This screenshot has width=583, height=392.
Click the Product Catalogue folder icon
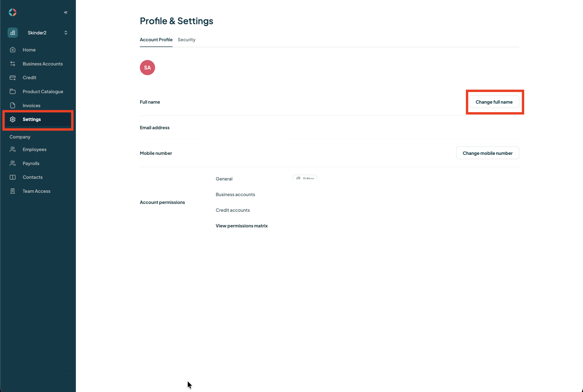(x=13, y=92)
